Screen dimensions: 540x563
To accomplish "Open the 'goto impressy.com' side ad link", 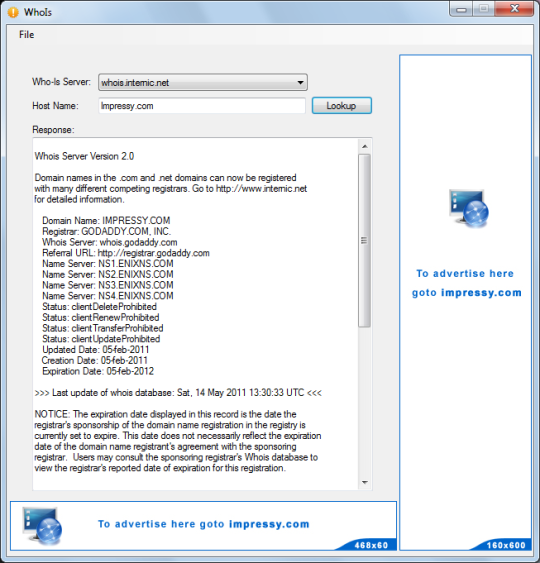I will (466, 293).
